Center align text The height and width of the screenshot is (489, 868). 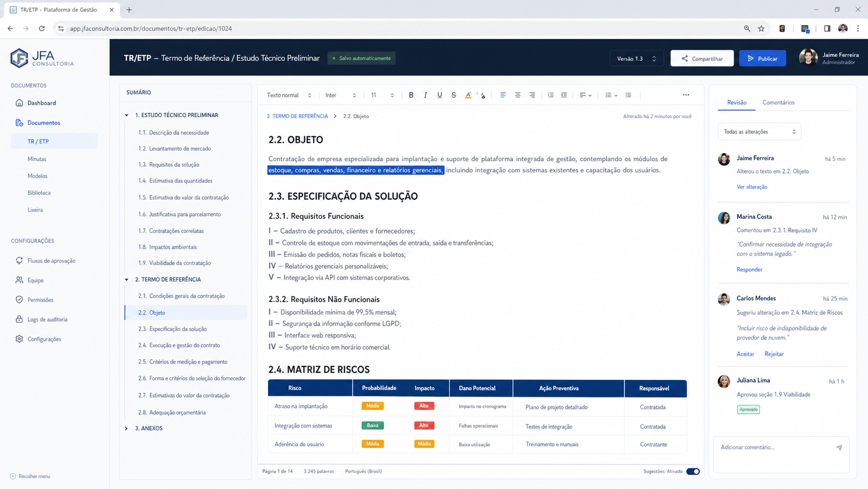[x=518, y=95]
